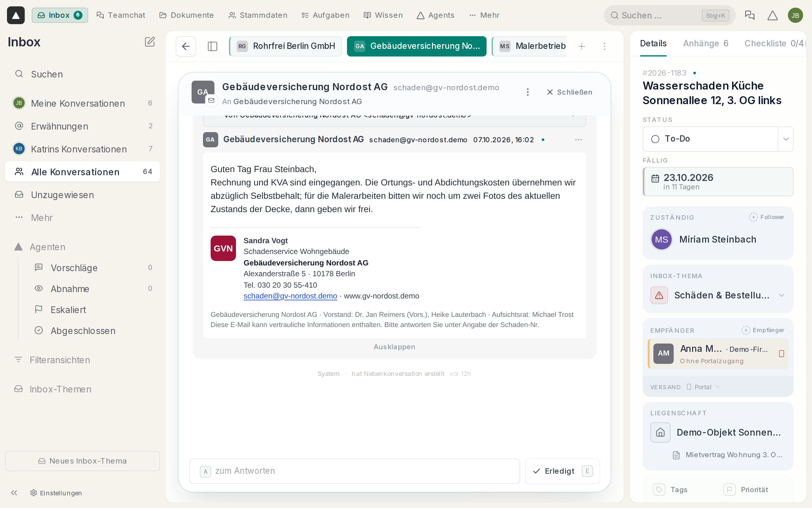Click Neues Inbox-Thema button
Viewport: 812px width, 508px height.
point(82,461)
